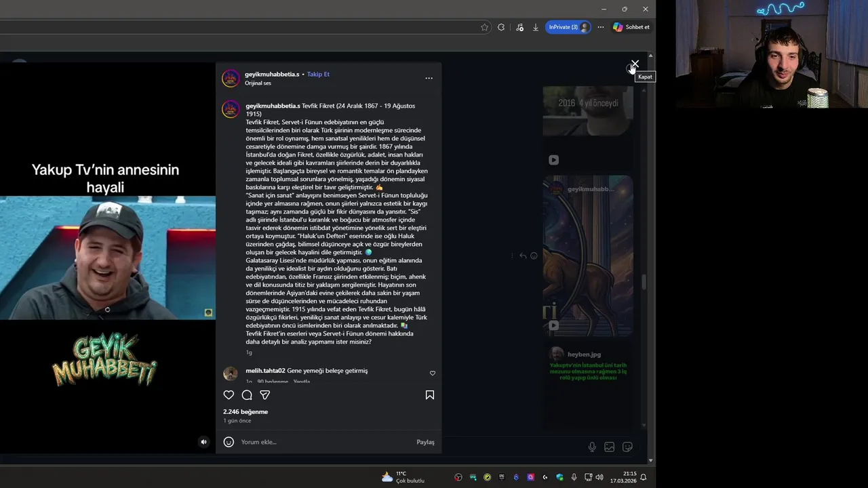Open the browser extensions menu
Viewport: 868px width, 488px height.
(x=501, y=27)
